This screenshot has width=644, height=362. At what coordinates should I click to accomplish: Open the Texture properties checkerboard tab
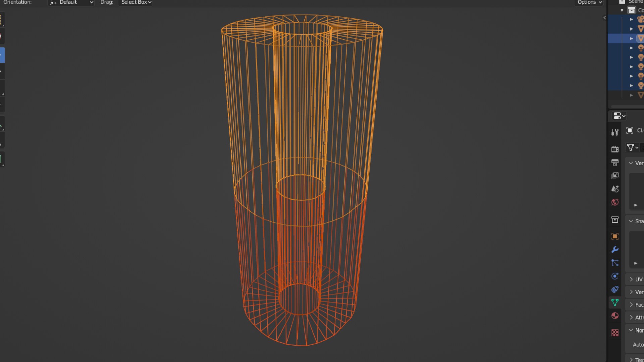tap(615, 333)
